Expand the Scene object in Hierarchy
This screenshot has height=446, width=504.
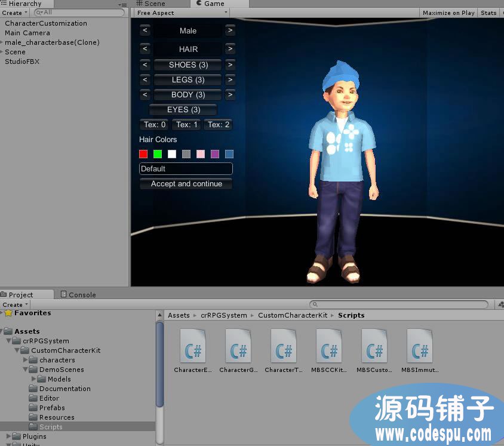(2, 52)
